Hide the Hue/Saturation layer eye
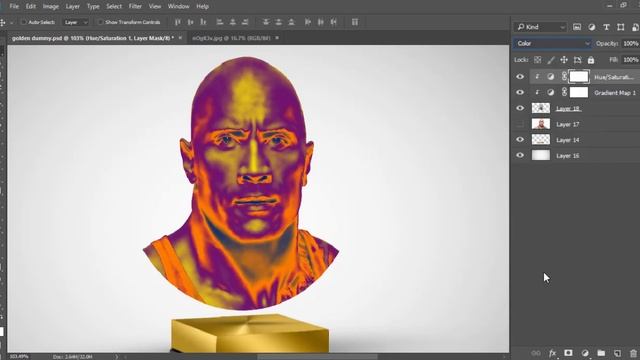Image resolution: width=640 pixels, height=360 pixels. click(520, 77)
